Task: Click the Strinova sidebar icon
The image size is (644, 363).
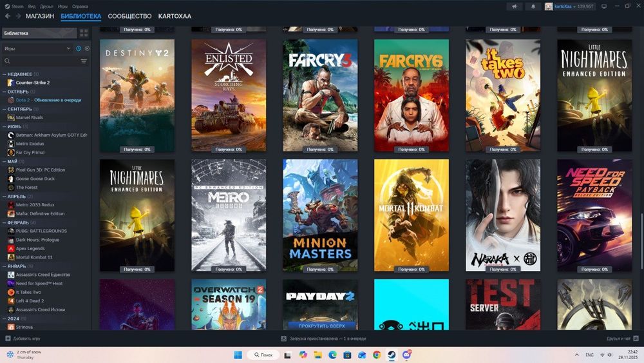Action: [x=11, y=328]
